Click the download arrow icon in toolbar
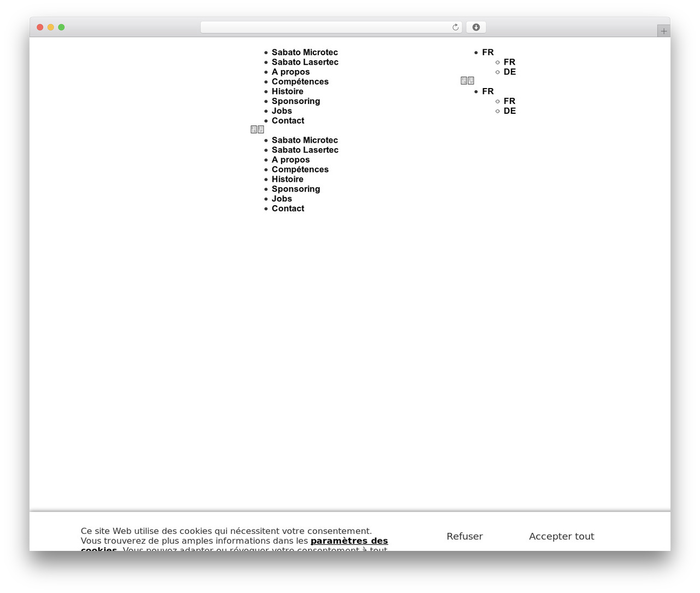Screen dimensions: 700x593 [x=476, y=27]
